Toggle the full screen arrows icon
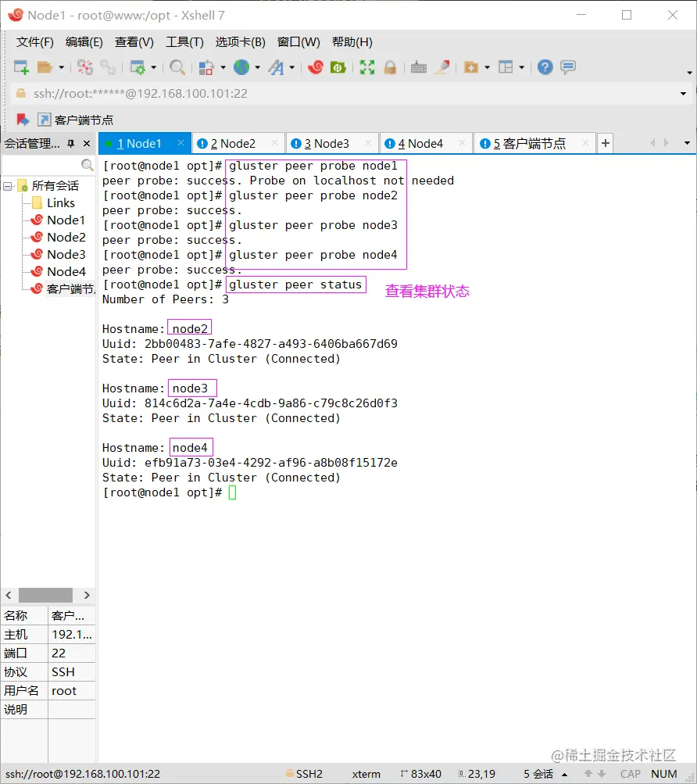The image size is (697, 784). tap(367, 67)
